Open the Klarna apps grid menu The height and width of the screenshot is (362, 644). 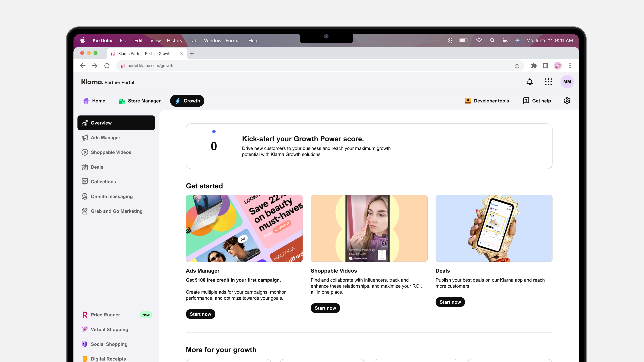549,82
